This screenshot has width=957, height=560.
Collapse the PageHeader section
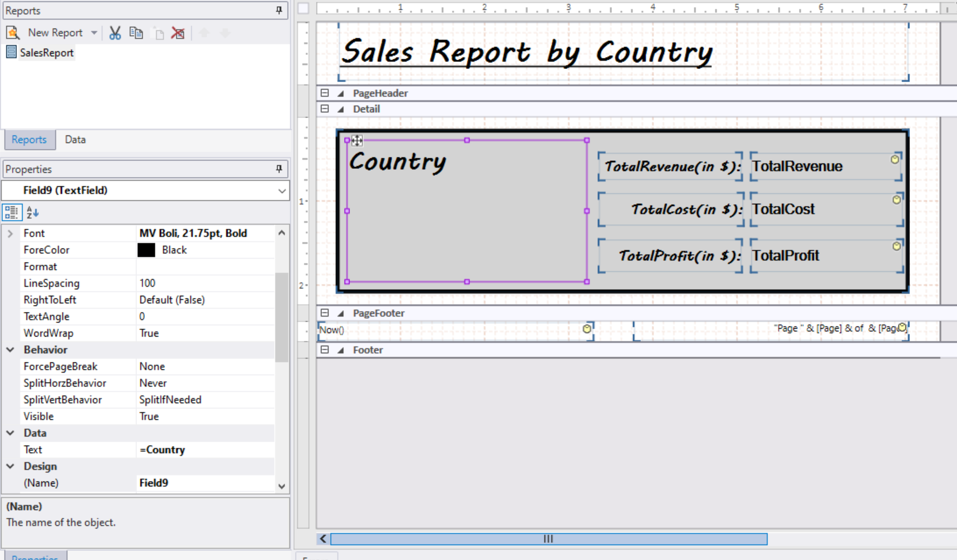tap(325, 93)
